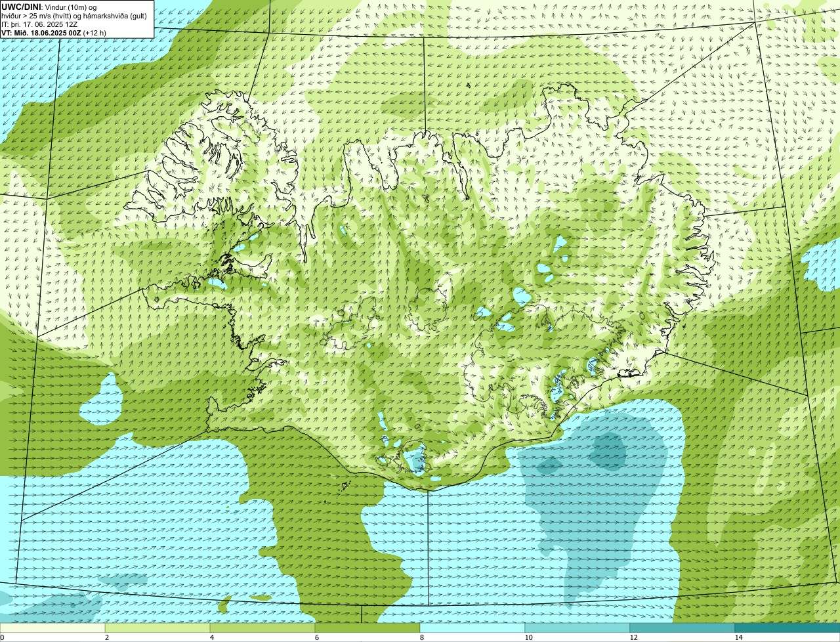Pick the 10–12 m/s turquoise legend swatch
The width and height of the screenshot is (840, 642).
[577, 628]
